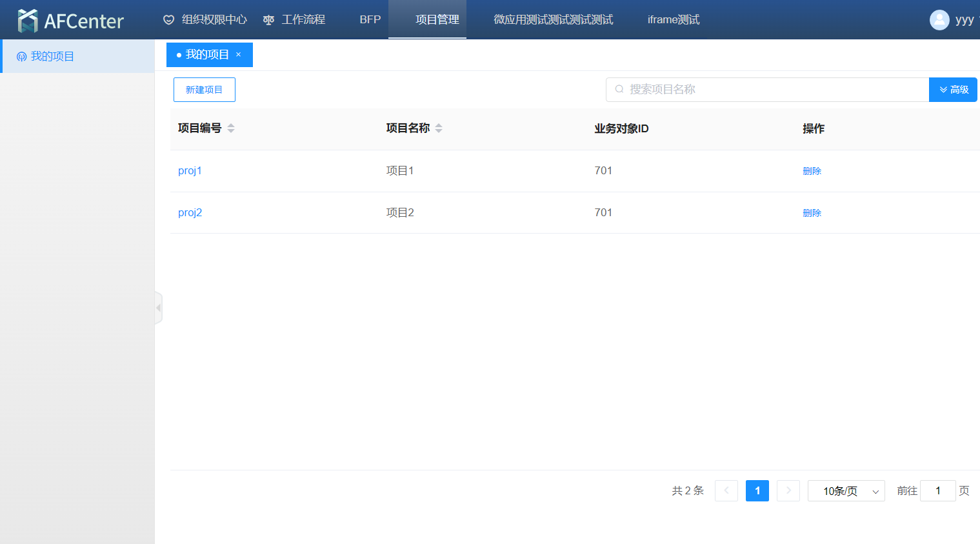Select 我的项目 in the left sidebar
The width and height of the screenshot is (980, 544).
52,57
